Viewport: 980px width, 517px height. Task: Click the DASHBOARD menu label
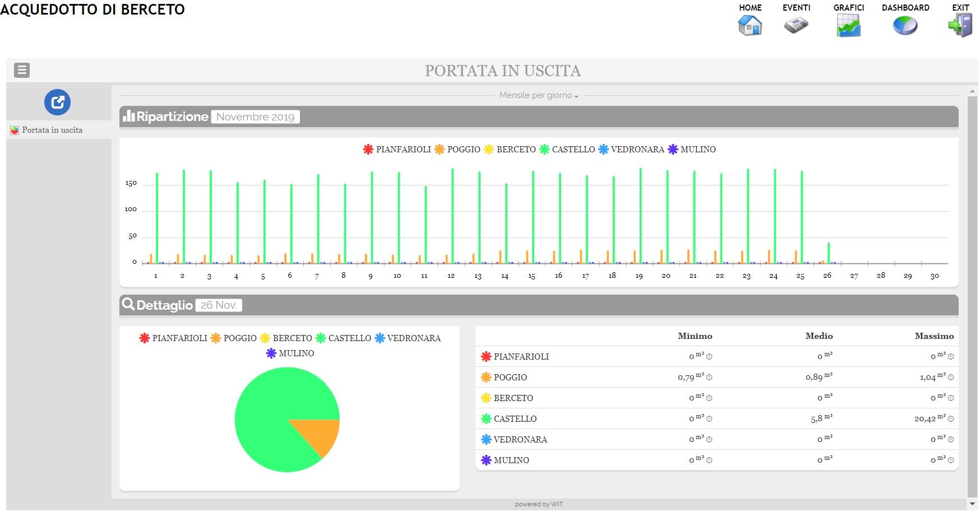(x=905, y=8)
